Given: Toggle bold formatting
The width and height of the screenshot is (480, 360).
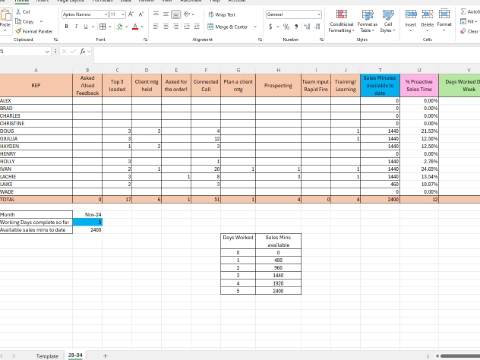Looking at the screenshot, I should coord(66,26).
